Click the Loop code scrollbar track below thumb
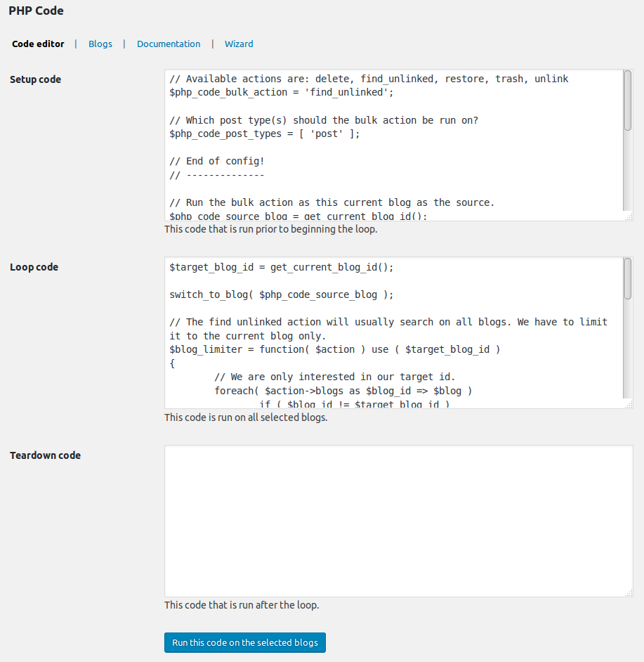Viewport: 644px width, 662px height. pos(628,349)
